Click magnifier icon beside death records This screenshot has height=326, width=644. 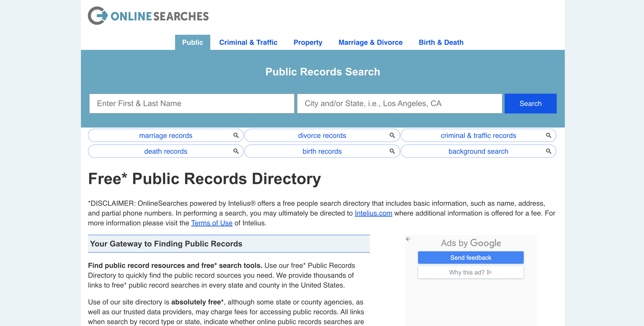point(236,151)
